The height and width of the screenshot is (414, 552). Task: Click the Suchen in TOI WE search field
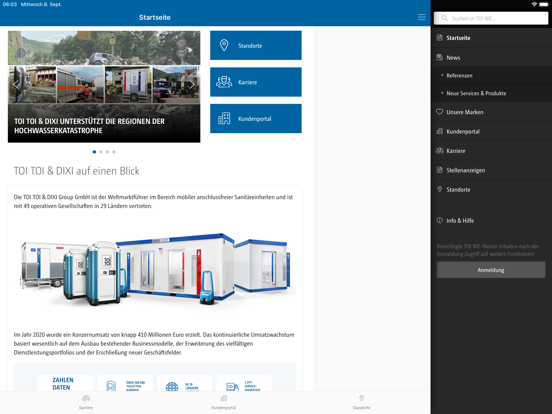[x=491, y=18]
